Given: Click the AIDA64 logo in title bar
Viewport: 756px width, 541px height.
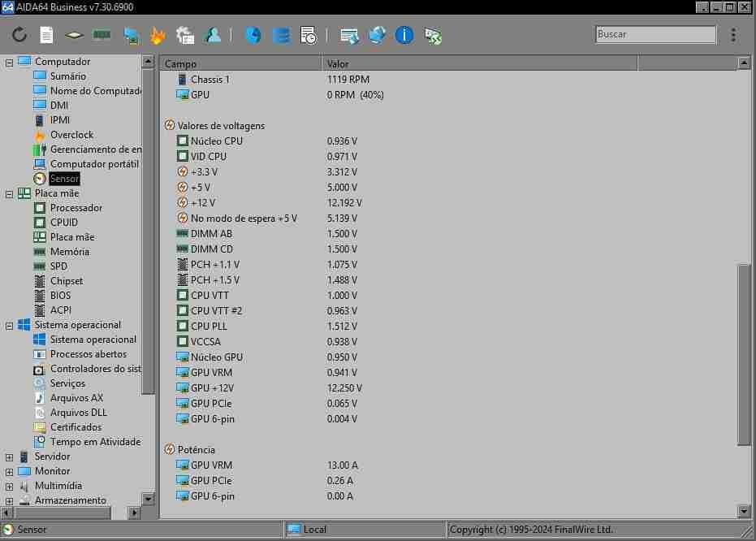Looking at the screenshot, I should [x=8, y=7].
